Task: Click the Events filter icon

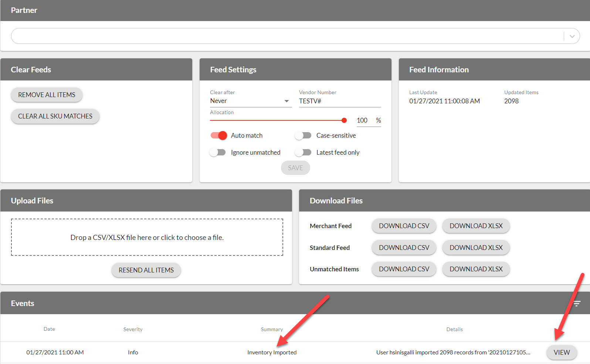Action: (x=577, y=303)
